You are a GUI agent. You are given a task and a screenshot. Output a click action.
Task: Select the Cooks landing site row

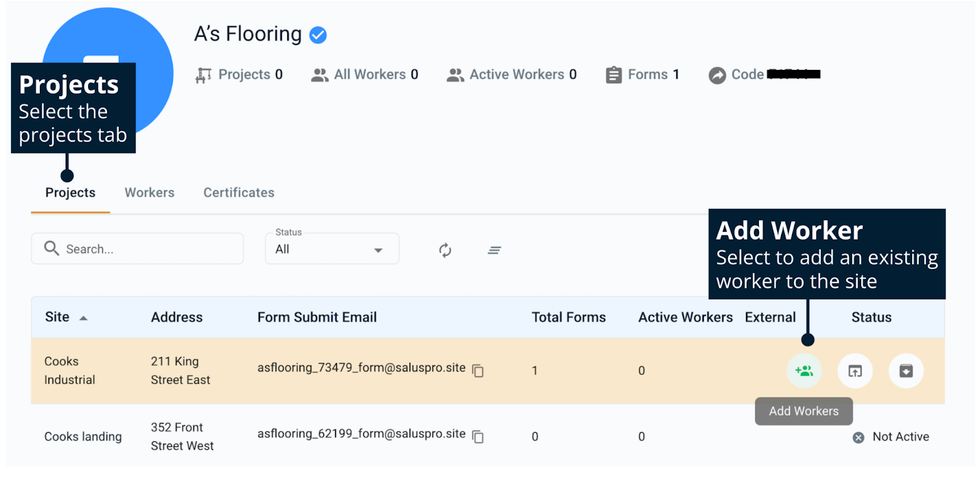point(83,436)
